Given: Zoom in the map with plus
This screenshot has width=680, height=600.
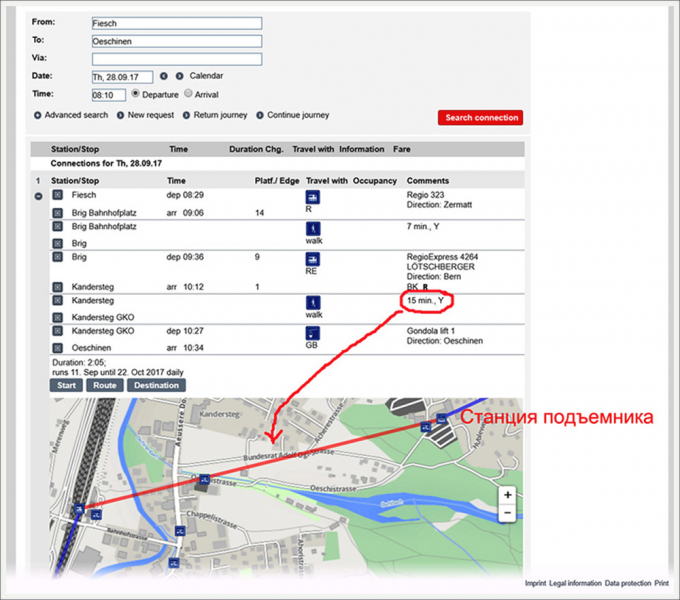Looking at the screenshot, I should [x=507, y=495].
